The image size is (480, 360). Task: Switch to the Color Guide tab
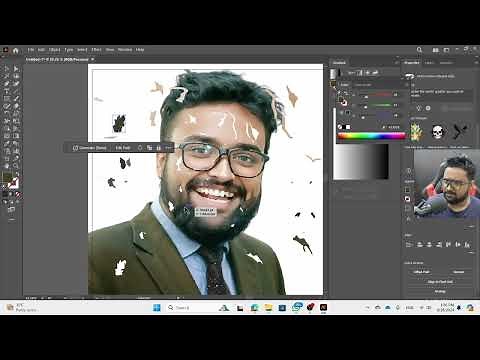coord(363,85)
